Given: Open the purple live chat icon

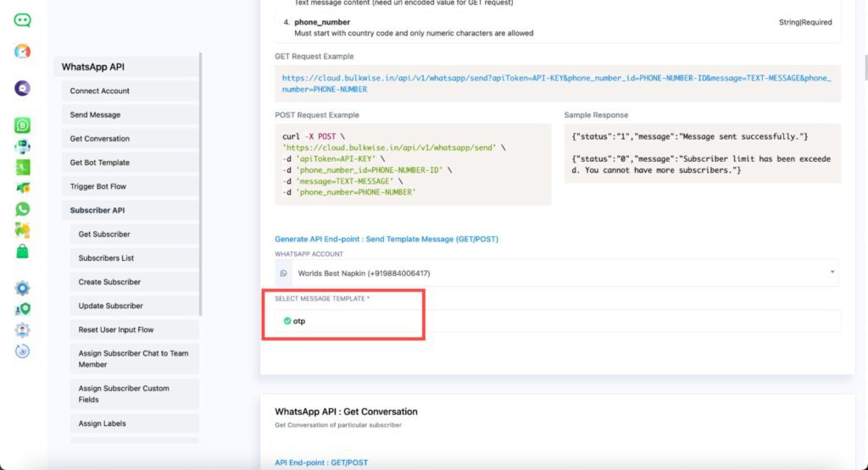Looking at the screenshot, I should [22, 88].
